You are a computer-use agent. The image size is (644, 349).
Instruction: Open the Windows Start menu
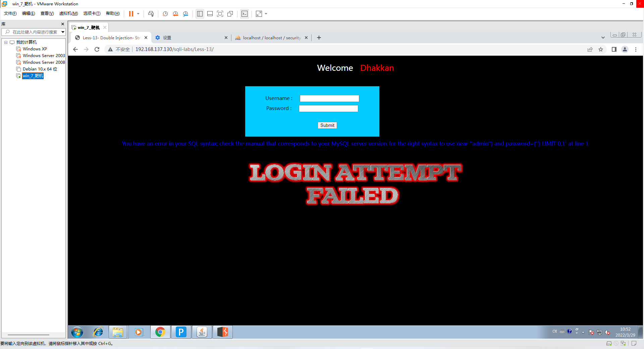(77, 332)
